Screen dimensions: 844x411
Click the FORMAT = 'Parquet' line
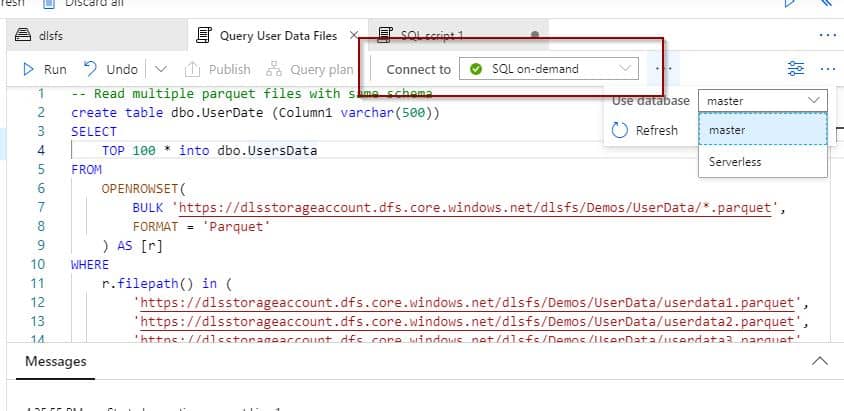coord(199,226)
